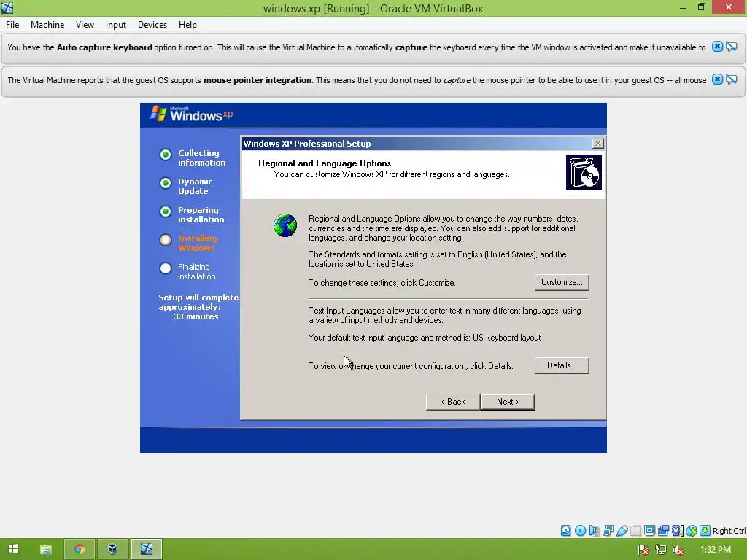Open File Explorer from the taskbar
Screen dimensions: 747x560
click(x=46, y=549)
